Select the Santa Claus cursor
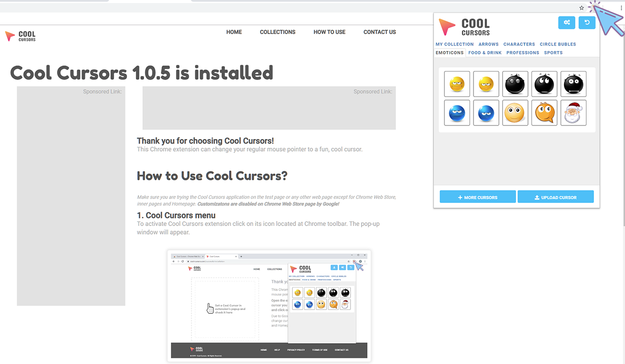 (x=573, y=113)
